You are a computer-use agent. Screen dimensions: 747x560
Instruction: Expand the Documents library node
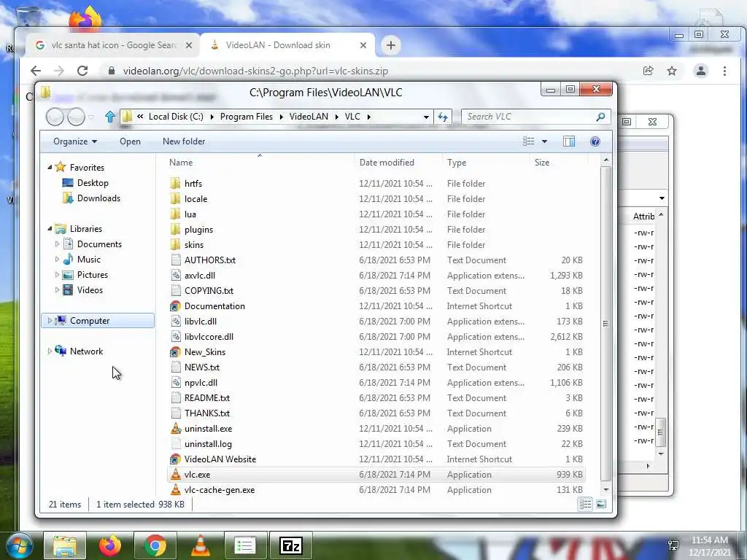click(x=57, y=244)
